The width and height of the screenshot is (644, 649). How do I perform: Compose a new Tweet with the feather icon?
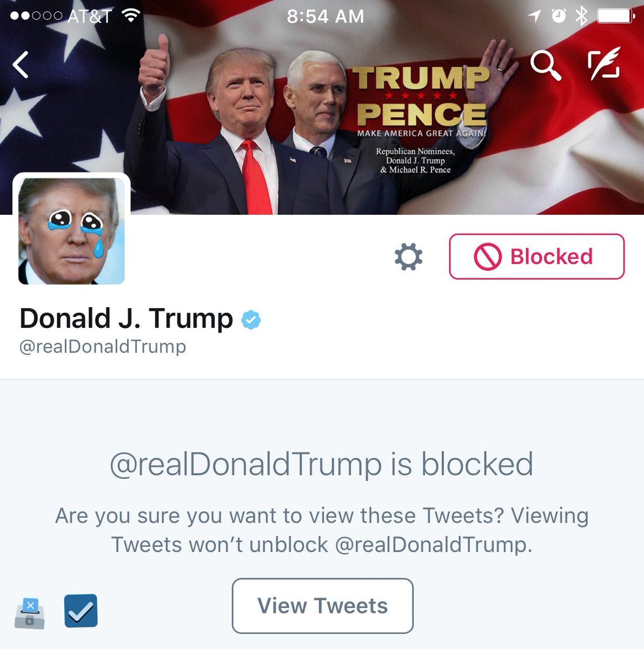(604, 63)
